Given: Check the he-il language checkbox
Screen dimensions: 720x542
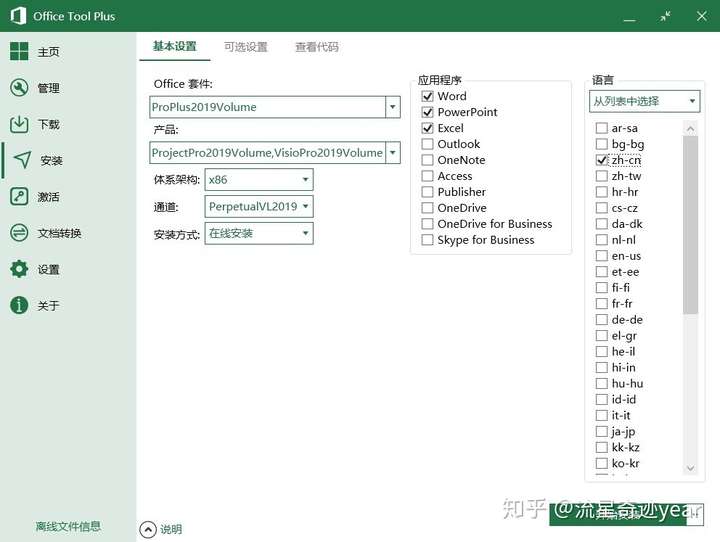Looking at the screenshot, I should [602, 351].
